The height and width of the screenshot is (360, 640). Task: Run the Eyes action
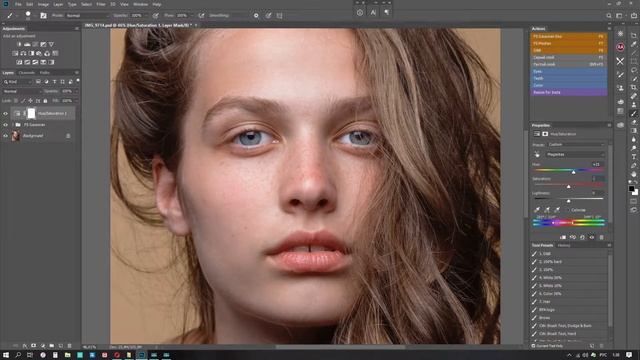click(569, 71)
